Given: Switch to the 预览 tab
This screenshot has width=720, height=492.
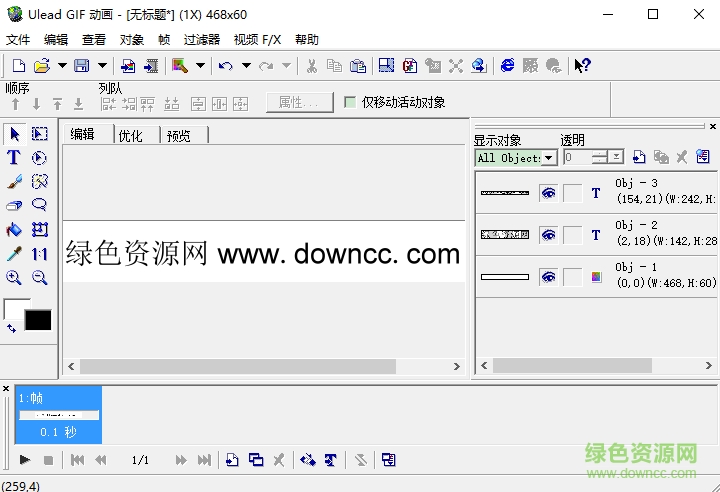Looking at the screenshot, I should [184, 136].
